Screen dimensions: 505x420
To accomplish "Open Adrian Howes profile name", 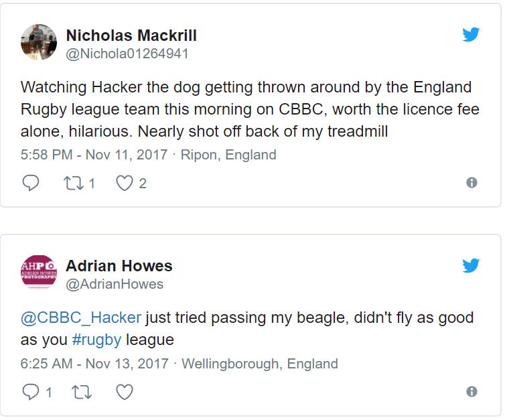I will pos(119,266).
